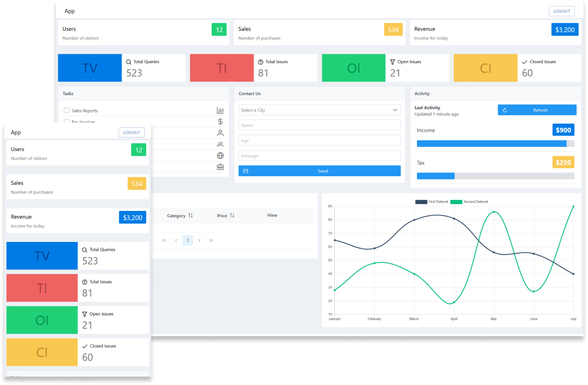Click the group of users icon in Tasks
The height and width of the screenshot is (385, 588).
220,144
